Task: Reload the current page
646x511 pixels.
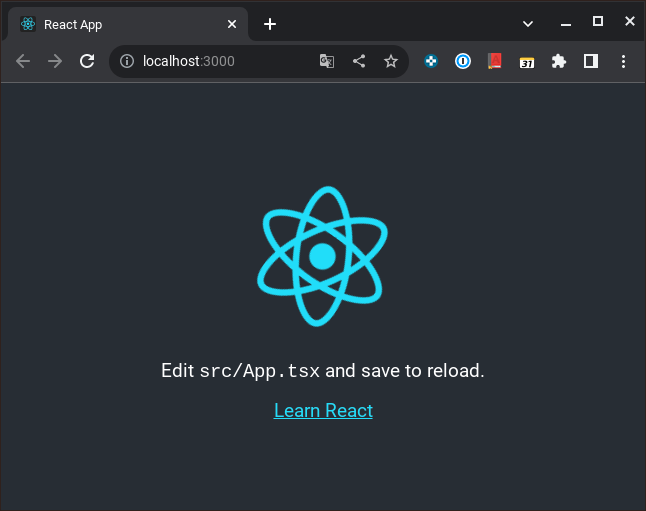Action: (87, 61)
